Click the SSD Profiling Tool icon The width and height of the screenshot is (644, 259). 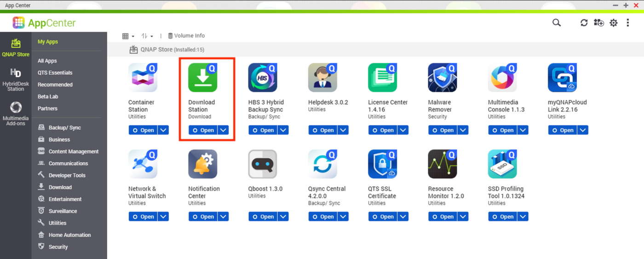(x=502, y=164)
